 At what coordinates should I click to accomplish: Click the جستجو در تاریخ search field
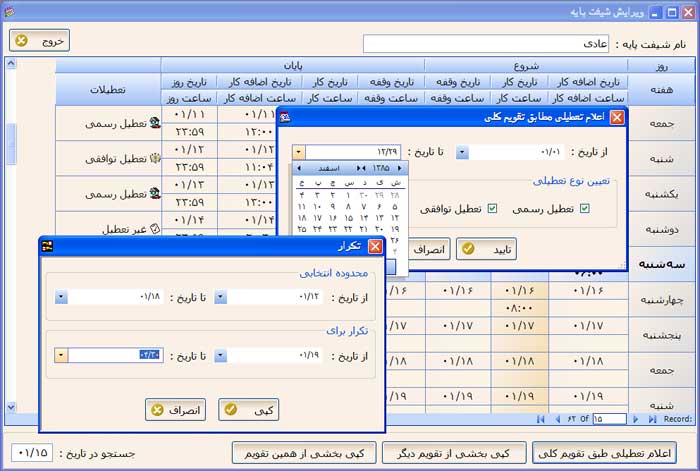[33, 453]
